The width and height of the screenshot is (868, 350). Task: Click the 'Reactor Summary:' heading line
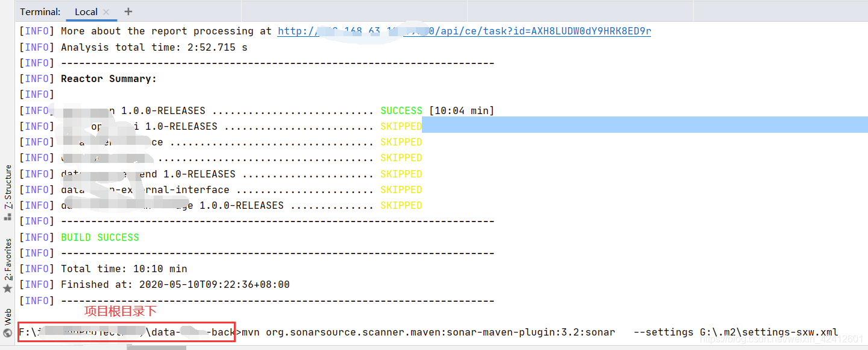click(108, 78)
